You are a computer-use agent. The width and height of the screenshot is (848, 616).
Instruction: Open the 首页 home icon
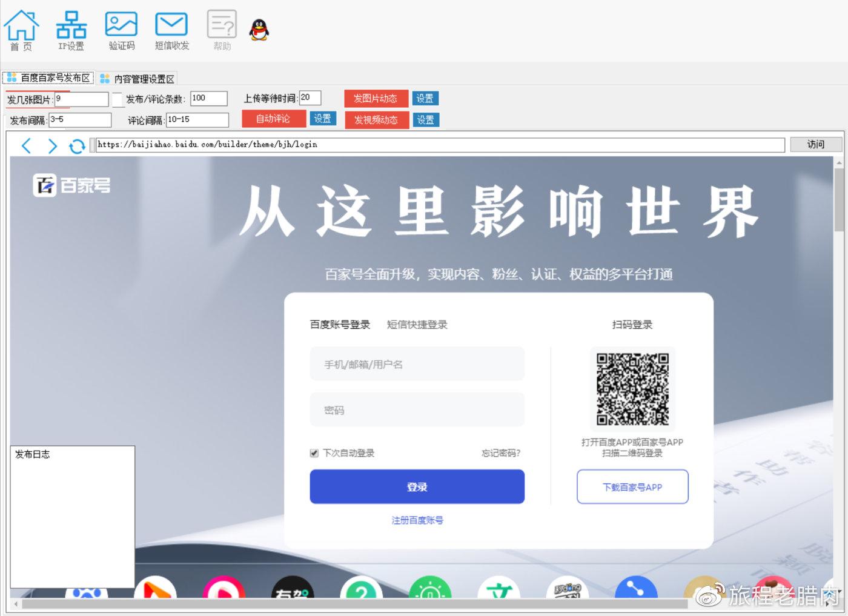pos(21,30)
